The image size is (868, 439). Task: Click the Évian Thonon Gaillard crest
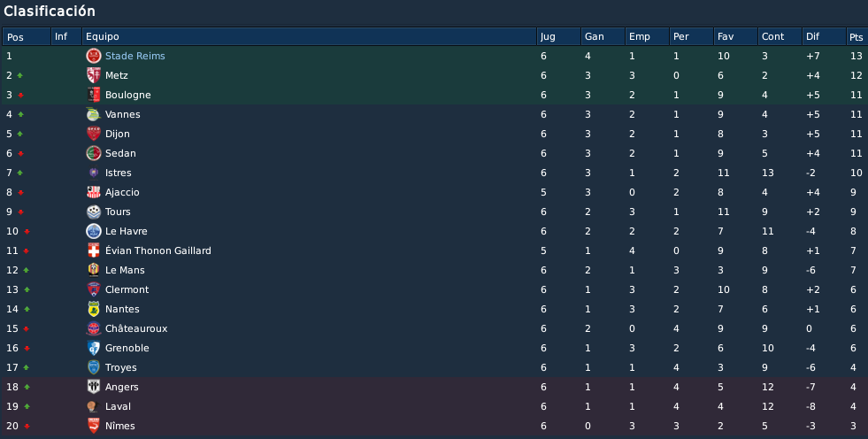coord(94,250)
